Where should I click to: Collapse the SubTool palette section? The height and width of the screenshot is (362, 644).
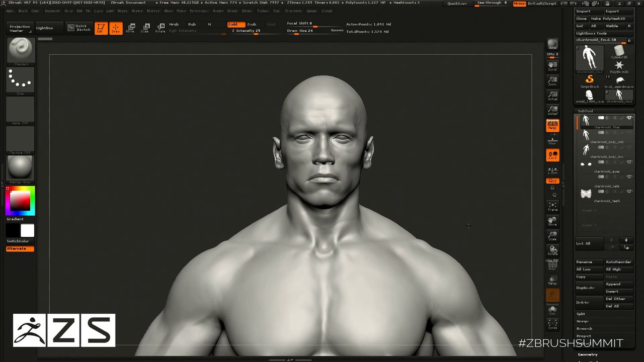(x=585, y=111)
